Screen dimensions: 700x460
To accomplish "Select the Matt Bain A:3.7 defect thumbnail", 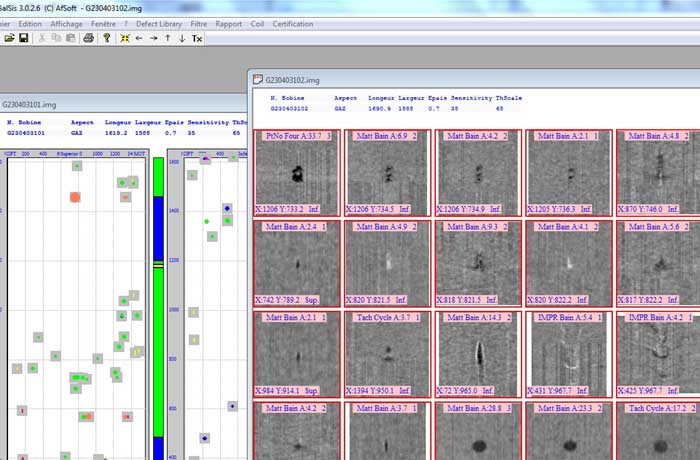I will (x=388, y=431).
